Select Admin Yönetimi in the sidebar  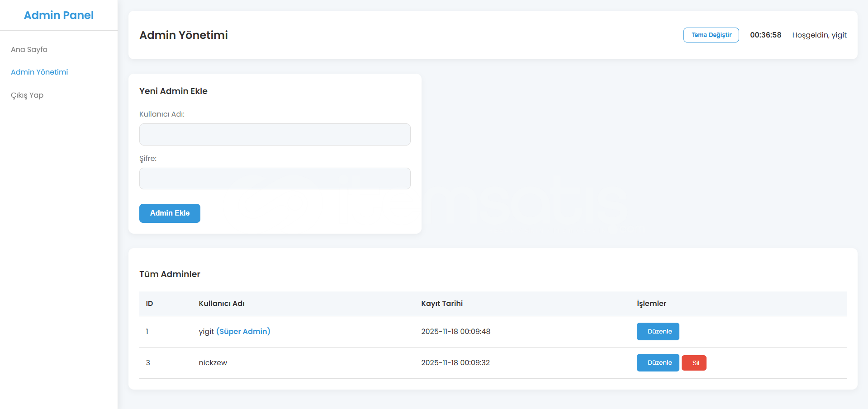(39, 72)
